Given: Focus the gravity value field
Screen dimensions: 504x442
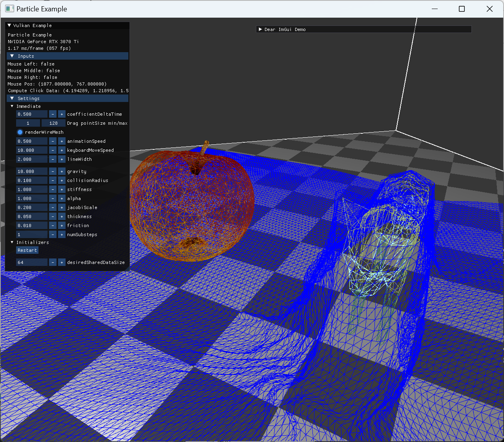Looking at the screenshot, I should tap(32, 171).
